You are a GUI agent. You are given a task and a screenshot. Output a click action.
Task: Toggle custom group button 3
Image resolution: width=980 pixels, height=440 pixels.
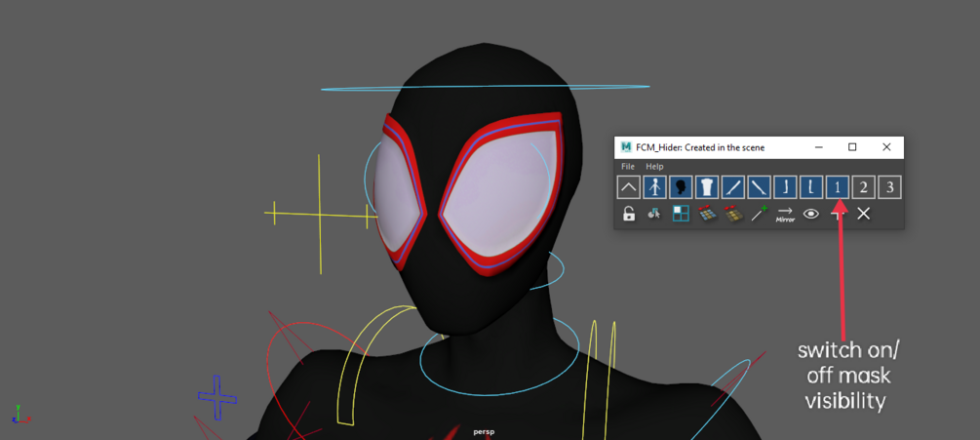pos(889,187)
